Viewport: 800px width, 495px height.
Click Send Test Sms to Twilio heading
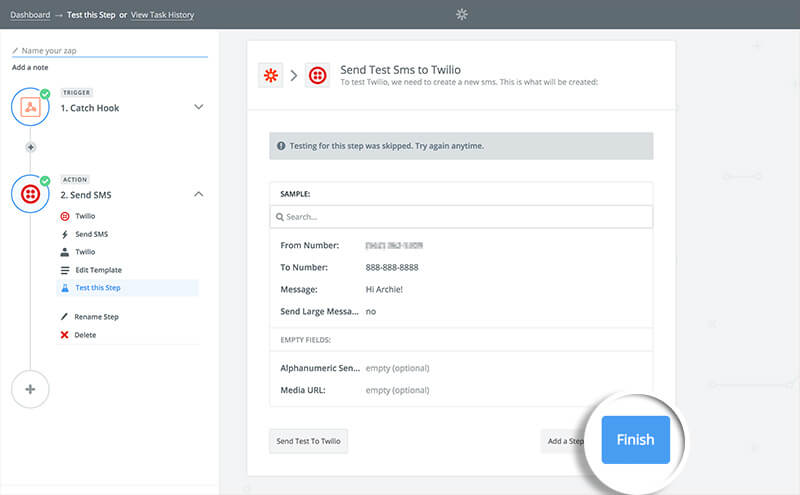401,70
